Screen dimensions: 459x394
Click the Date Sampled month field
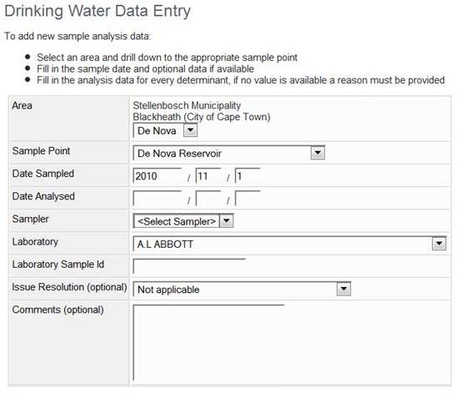click(x=208, y=176)
